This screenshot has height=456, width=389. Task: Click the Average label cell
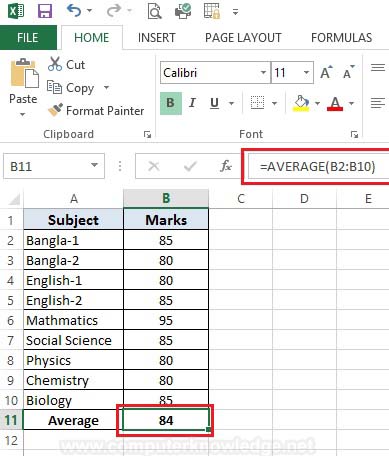point(73,420)
